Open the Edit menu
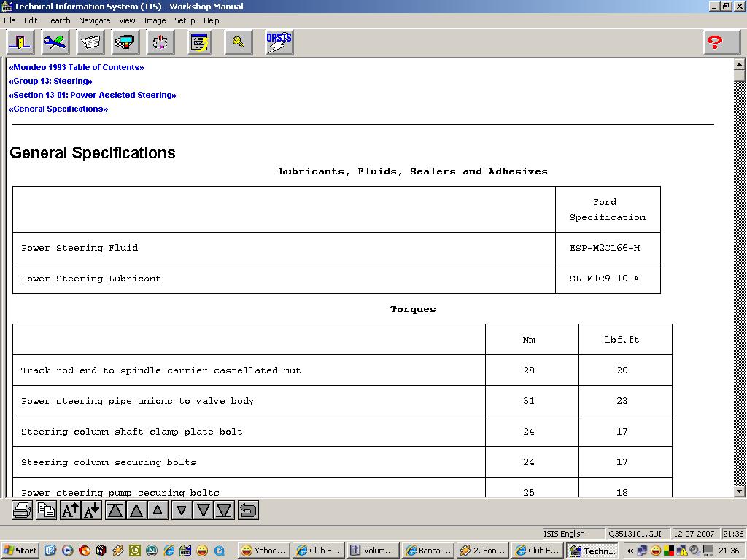 [x=31, y=20]
